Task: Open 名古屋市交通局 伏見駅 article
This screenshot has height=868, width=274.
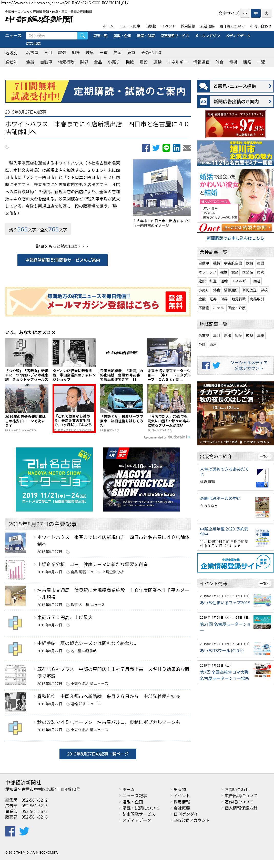Action: point(113,594)
